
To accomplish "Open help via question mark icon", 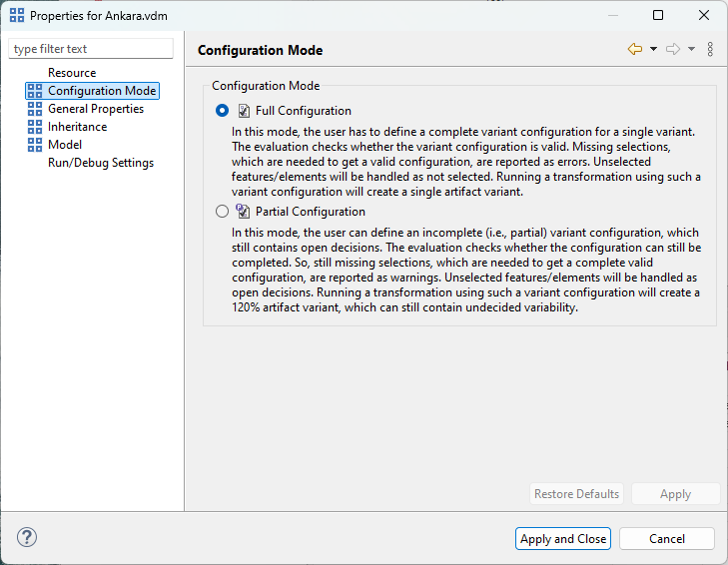I will pyautogui.click(x=27, y=538).
